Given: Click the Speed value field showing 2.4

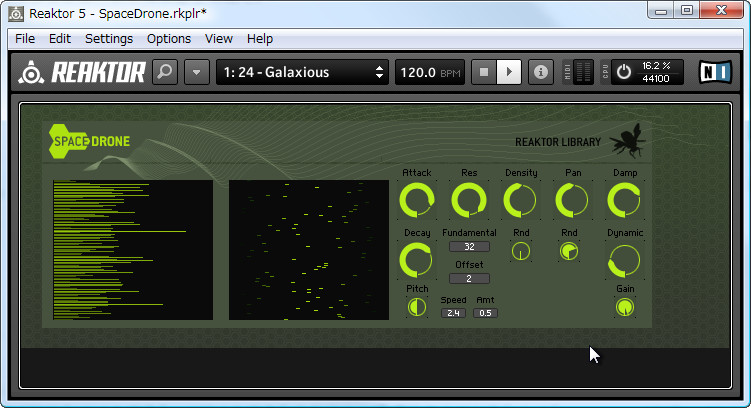Looking at the screenshot, I should point(453,313).
